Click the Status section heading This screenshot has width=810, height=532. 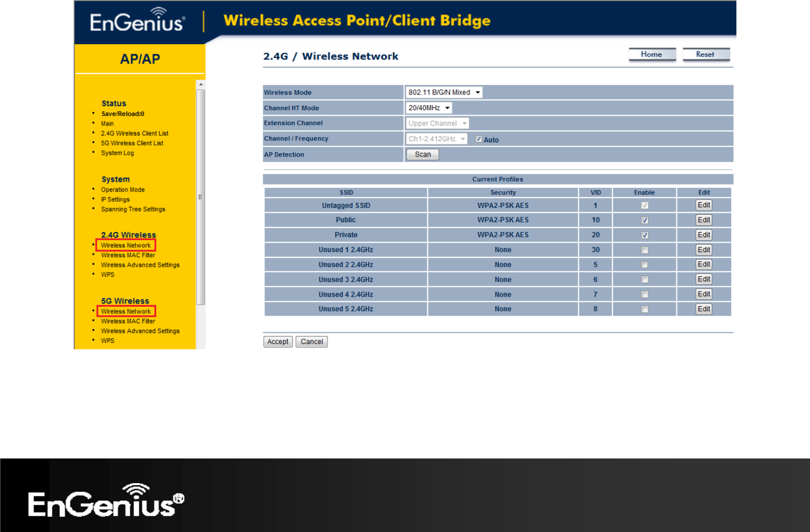point(114,103)
